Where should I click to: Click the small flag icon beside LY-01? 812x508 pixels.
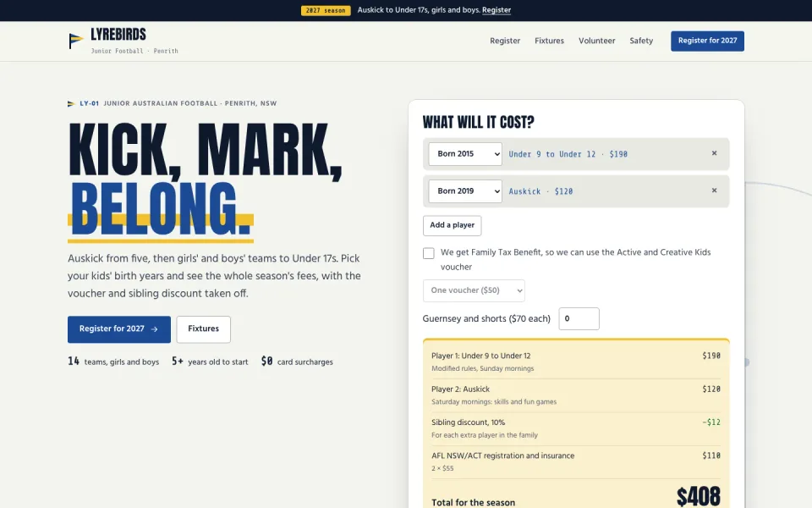coord(71,103)
